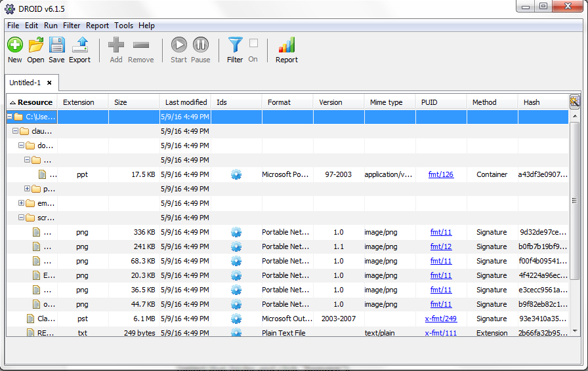Select the E... png file's document icon
Screen dimensions: 588x371
click(x=36, y=275)
